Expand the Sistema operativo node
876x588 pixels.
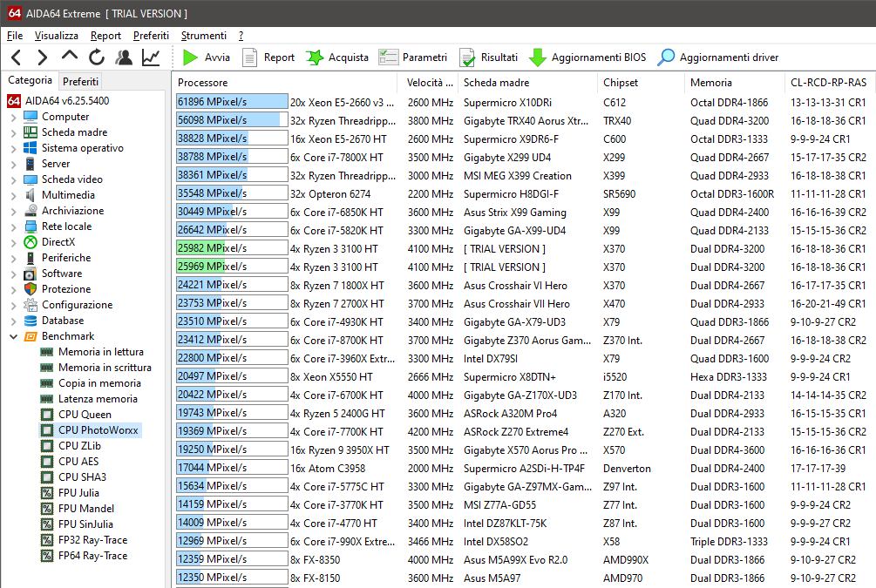pos(13,149)
